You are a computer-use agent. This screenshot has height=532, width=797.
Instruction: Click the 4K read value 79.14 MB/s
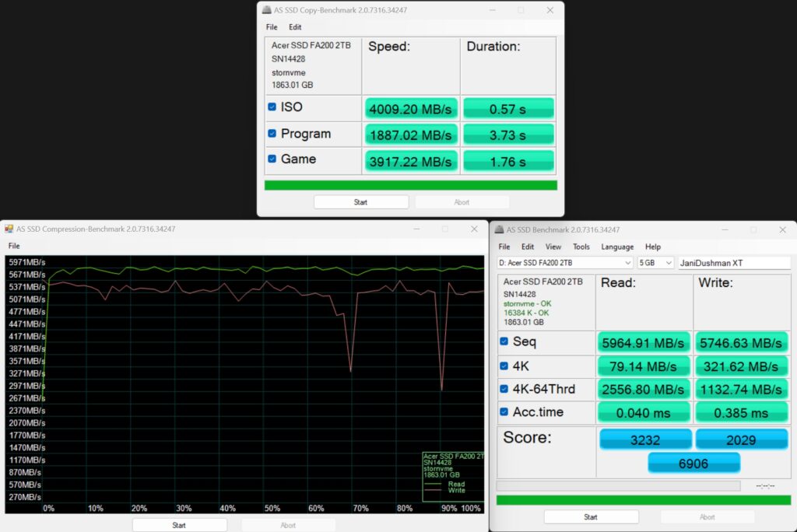tap(644, 366)
